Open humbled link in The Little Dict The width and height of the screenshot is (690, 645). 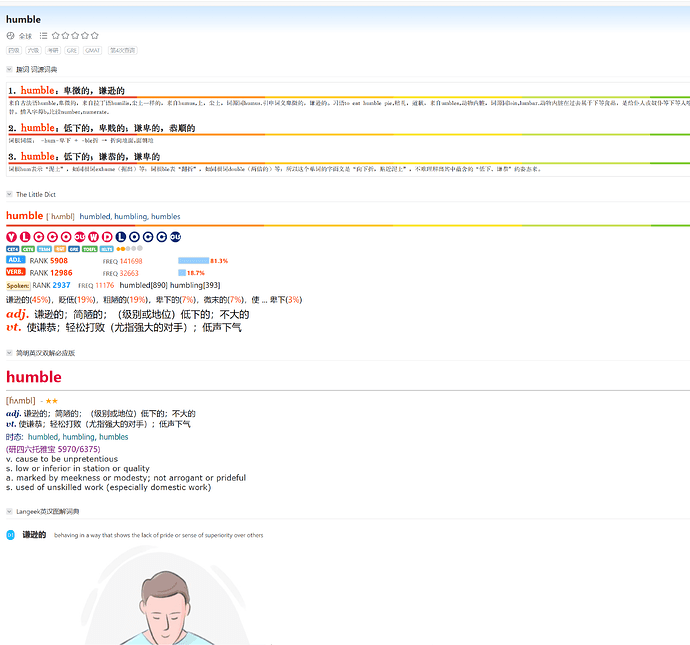95,216
